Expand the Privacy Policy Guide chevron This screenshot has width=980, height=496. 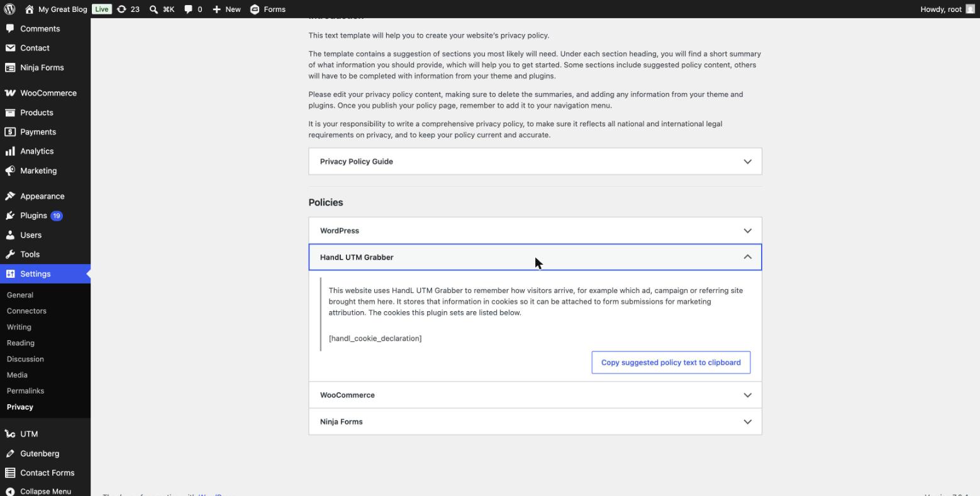coord(747,162)
